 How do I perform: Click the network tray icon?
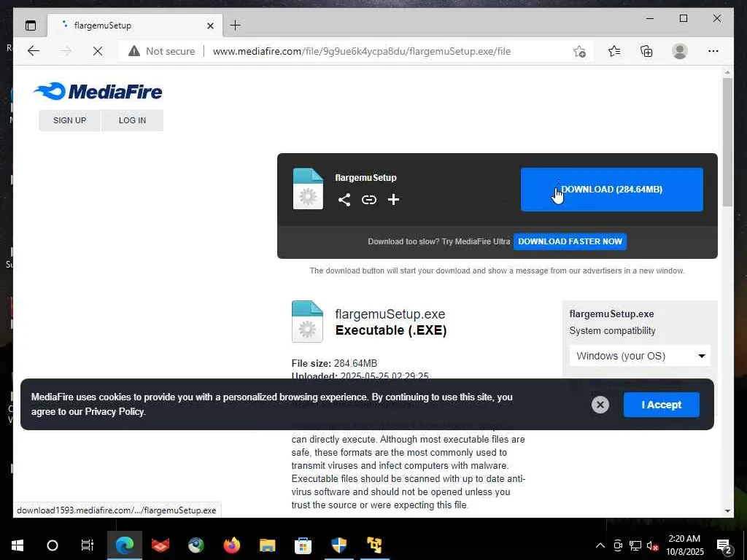(x=635, y=545)
